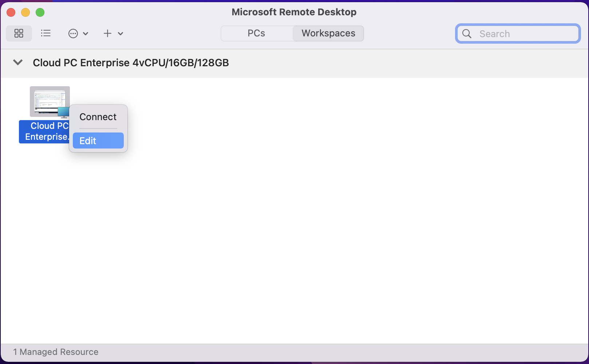
Task: Maximize the Remote Desktop window
Action: coord(40,12)
